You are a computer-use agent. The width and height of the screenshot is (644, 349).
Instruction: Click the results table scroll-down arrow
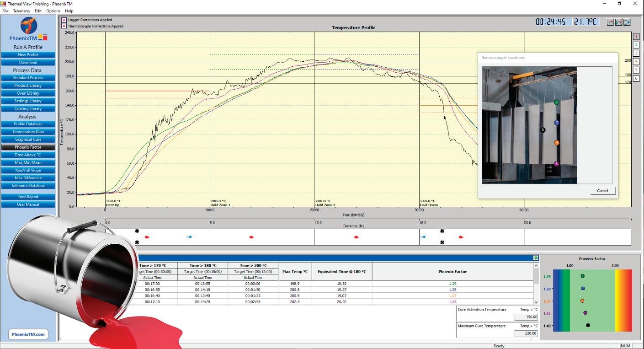pyautogui.click(x=536, y=302)
